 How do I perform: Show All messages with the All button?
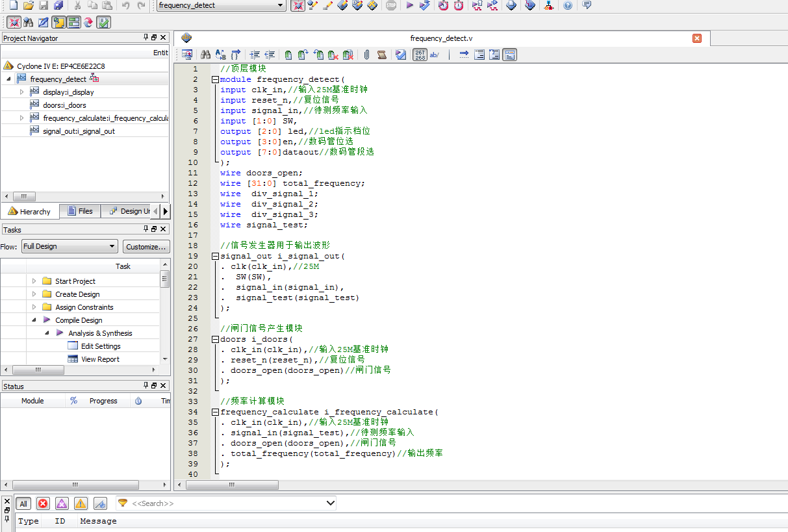pyautogui.click(x=23, y=503)
